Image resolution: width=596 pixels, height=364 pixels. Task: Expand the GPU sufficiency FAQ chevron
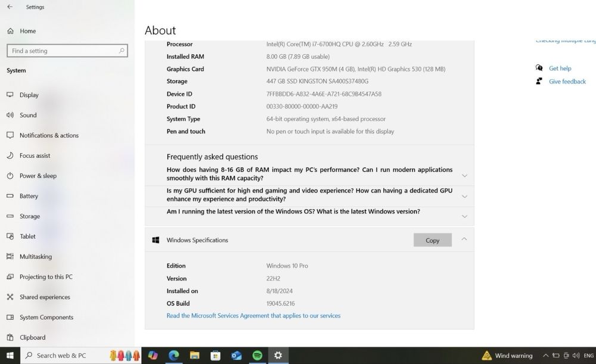(x=464, y=197)
